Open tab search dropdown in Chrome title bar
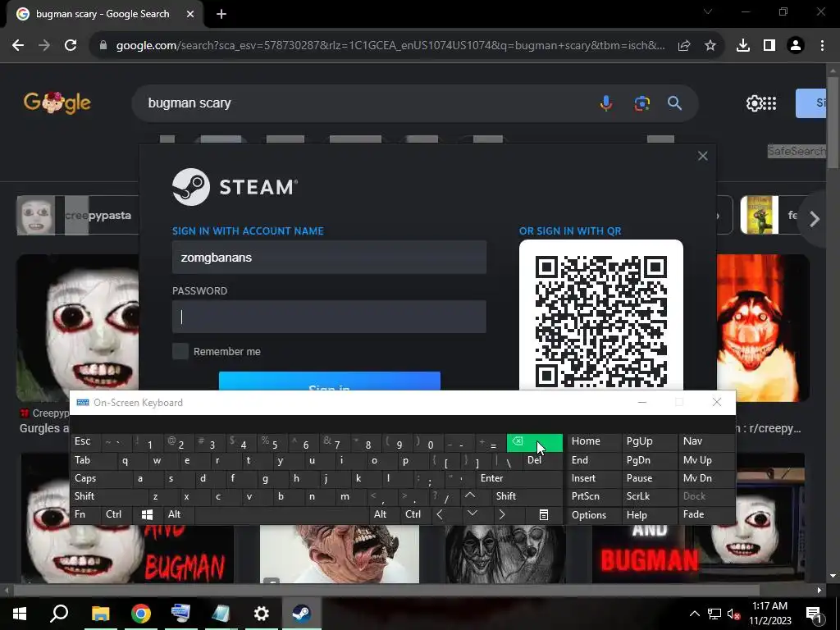 click(708, 11)
